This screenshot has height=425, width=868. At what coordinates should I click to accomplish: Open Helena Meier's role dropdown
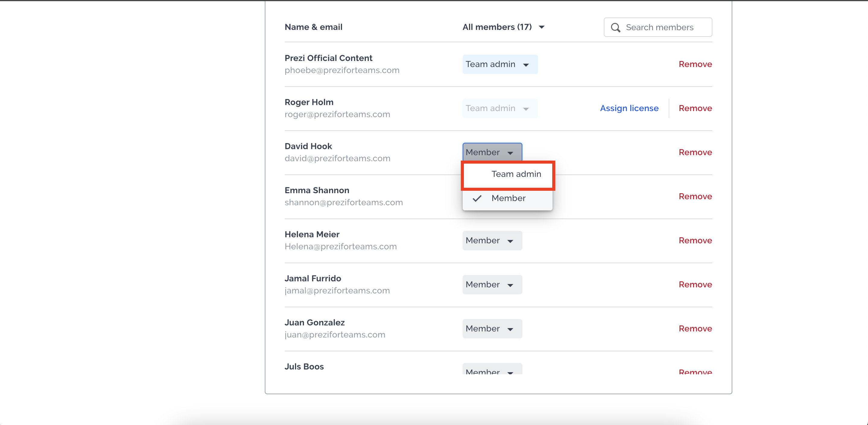[x=492, y=241]
